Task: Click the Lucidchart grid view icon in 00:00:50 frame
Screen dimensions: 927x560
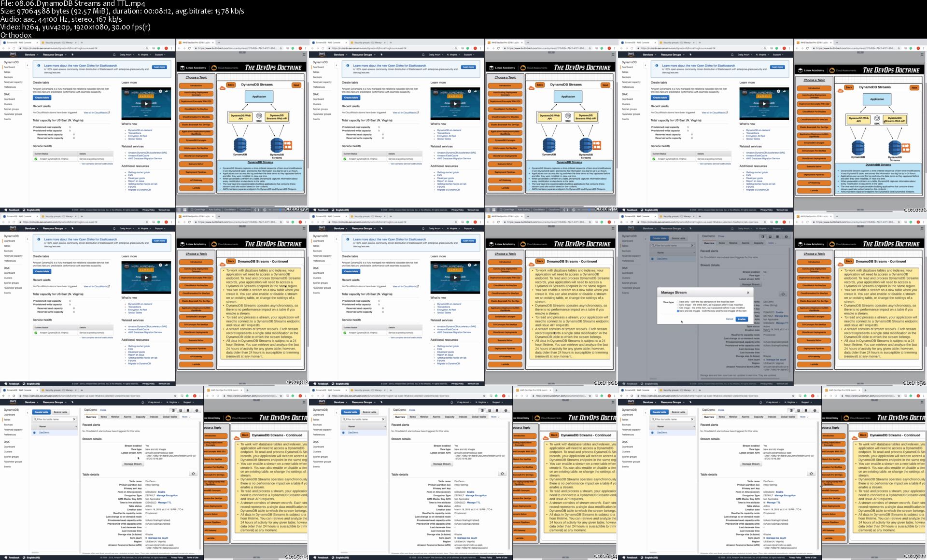Action: 184,210
